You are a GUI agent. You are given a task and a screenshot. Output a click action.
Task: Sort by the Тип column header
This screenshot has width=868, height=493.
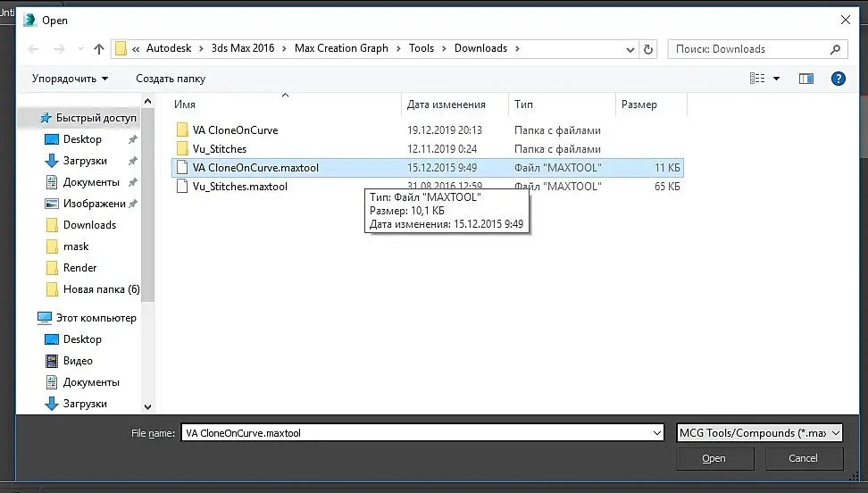pos(562,104)
